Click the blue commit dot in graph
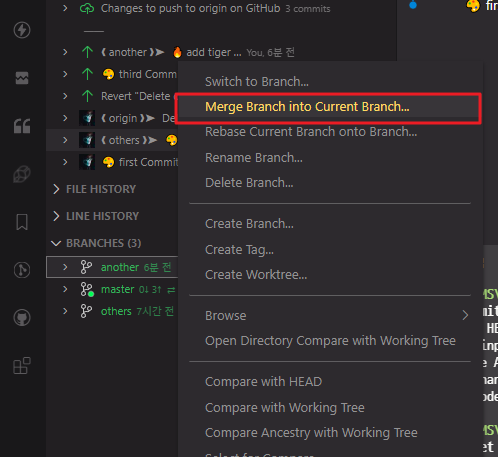Viewport: 498px width, 457px height. click(x=413, y=5)
